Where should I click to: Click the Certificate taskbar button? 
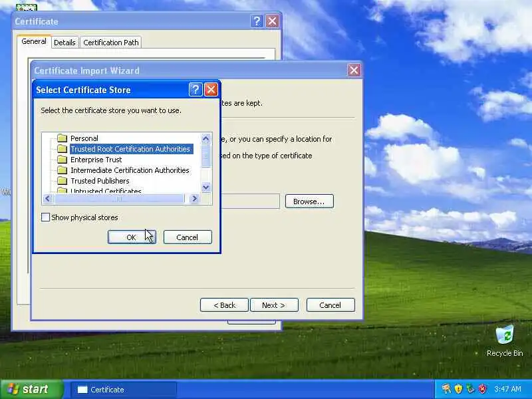[x=124, y=390]
